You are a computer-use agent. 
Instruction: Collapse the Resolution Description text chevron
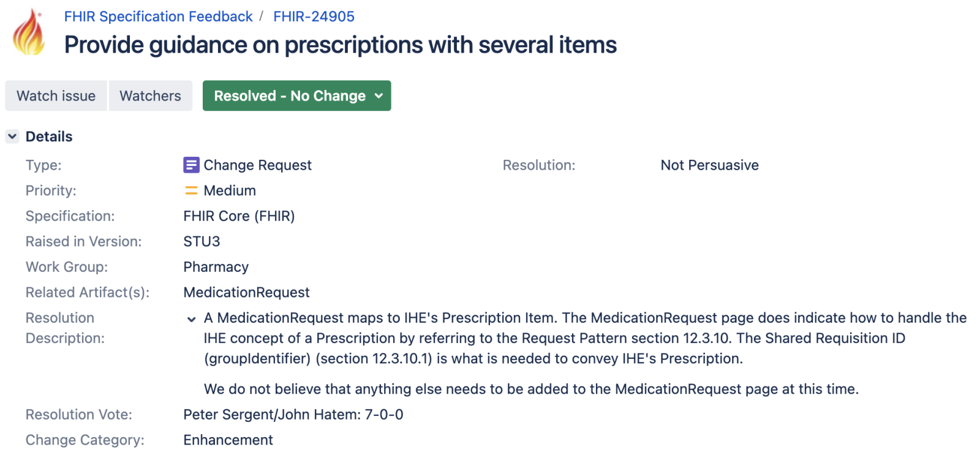tap(191, 319)
